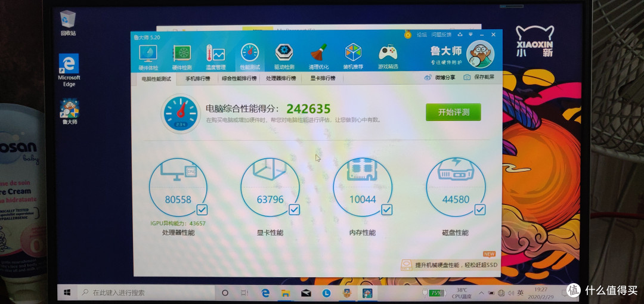The image size is (644, 304).
Task: Click the battery 75% indicator on taskbar
Action: (x=434, y=293)
